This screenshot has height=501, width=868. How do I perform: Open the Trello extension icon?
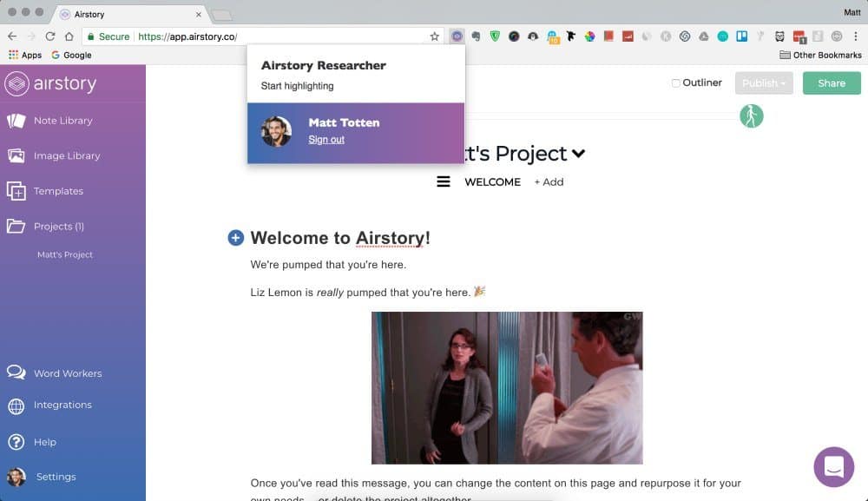point(742,36)
